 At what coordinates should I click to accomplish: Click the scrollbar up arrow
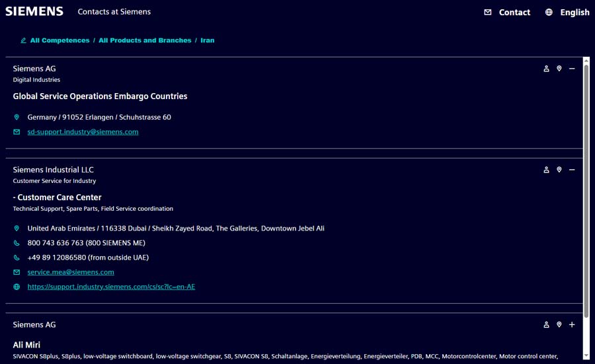coord(586,61)
